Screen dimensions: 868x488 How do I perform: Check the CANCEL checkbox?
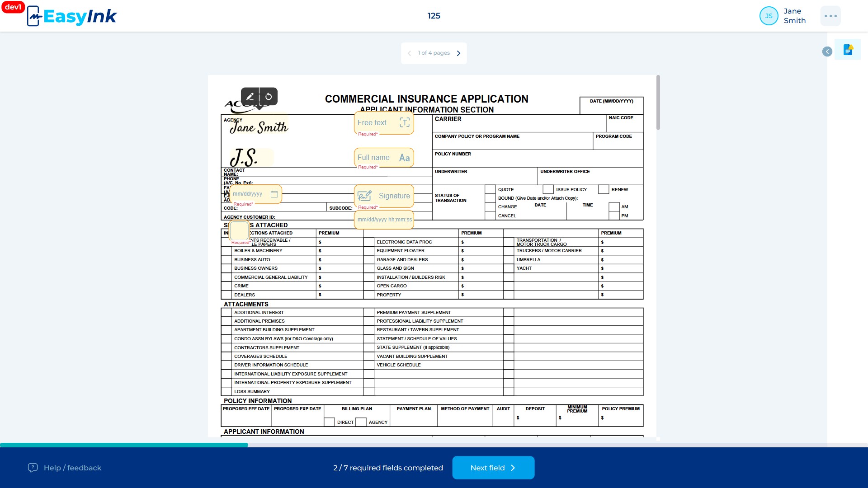click(490, 216)
